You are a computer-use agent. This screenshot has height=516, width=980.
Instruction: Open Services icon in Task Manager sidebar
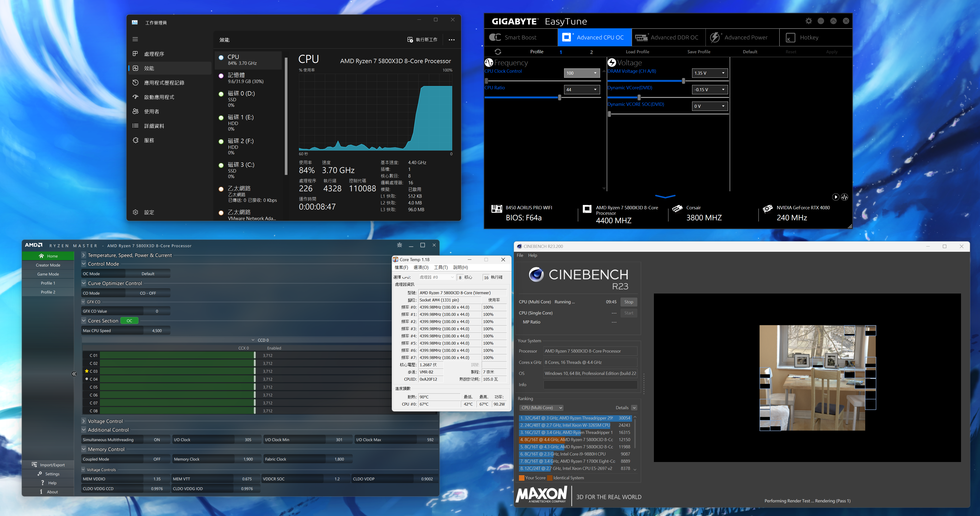pyautogui.click(x=135, y=140)
